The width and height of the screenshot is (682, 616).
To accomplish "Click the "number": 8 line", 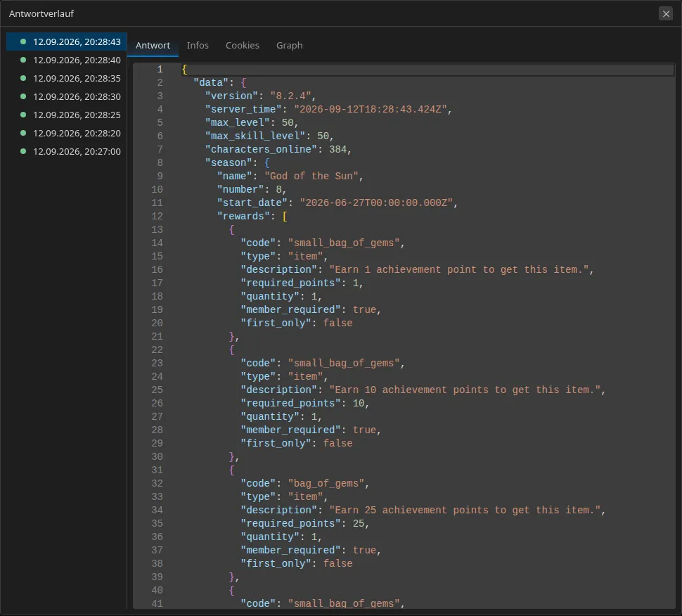I will [x=252, y=190].
